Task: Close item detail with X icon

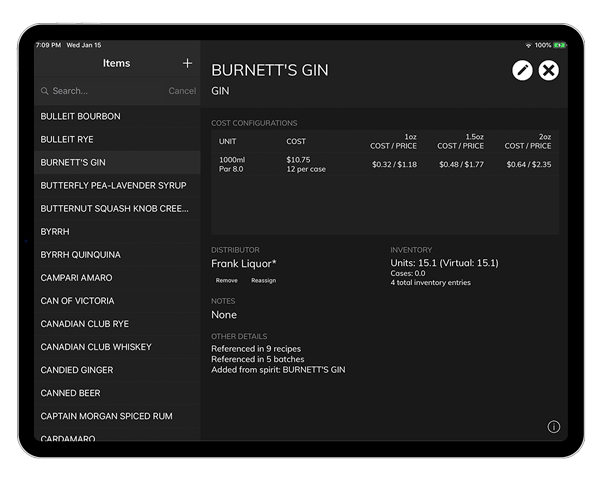Action: tap(549, 70)
